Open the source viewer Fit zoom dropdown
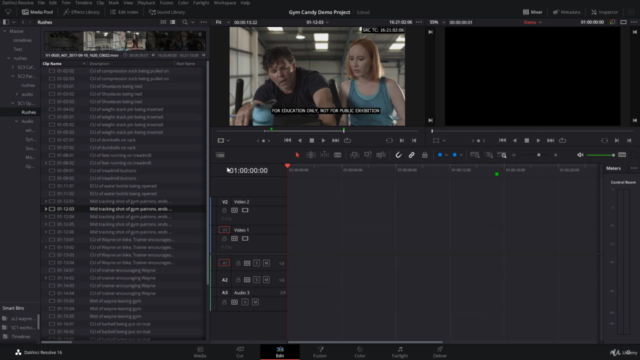640x360 pixels. [x=223, y=22]
